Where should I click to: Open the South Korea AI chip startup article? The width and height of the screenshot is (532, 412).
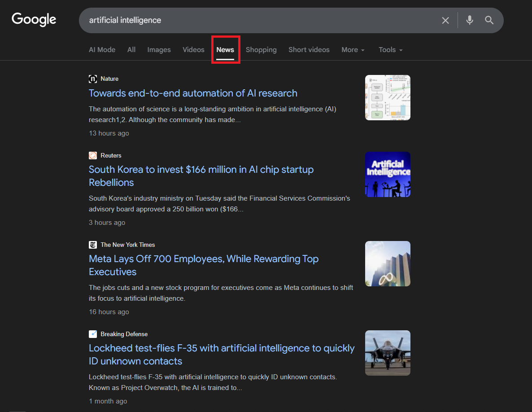[201, 175]
